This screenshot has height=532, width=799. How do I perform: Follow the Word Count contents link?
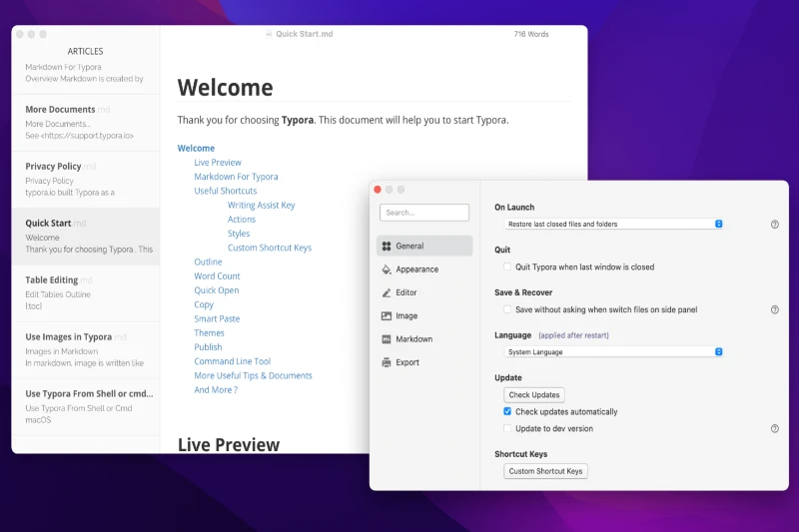coord(217,275)
